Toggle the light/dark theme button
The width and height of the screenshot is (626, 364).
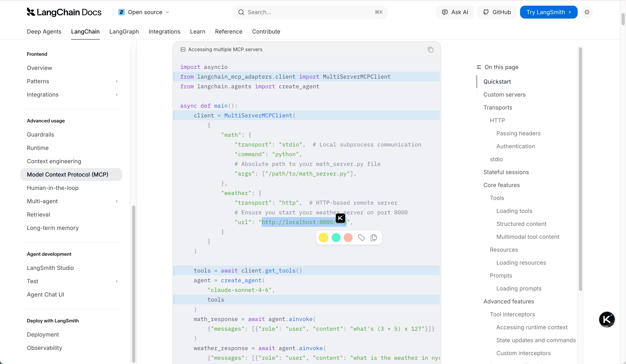[587, 12]
